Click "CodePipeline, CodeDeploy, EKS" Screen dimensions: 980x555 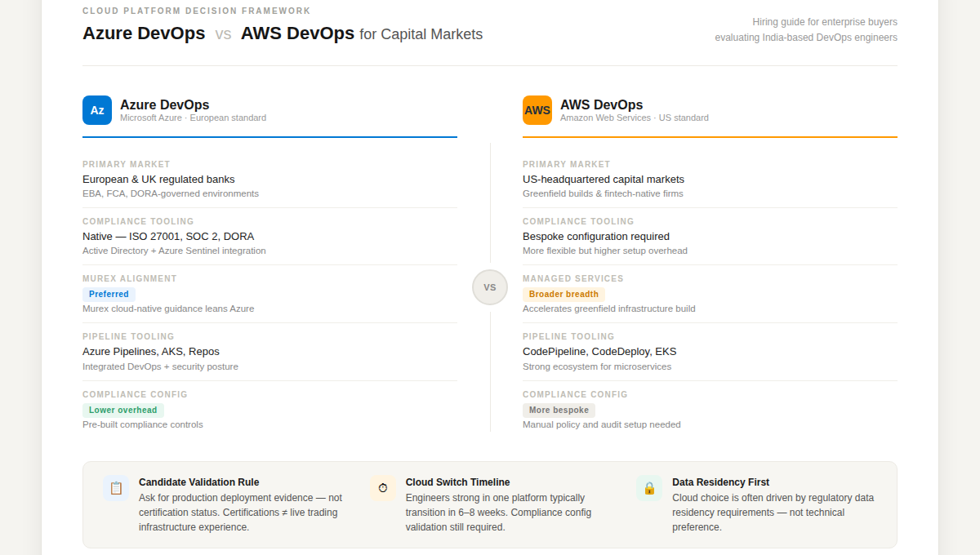[x=599, y=351]
